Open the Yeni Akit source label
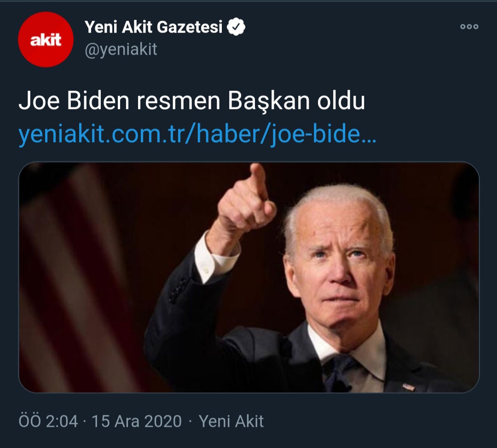This screenshot has height=448, width=497. (x=231, y=421)
